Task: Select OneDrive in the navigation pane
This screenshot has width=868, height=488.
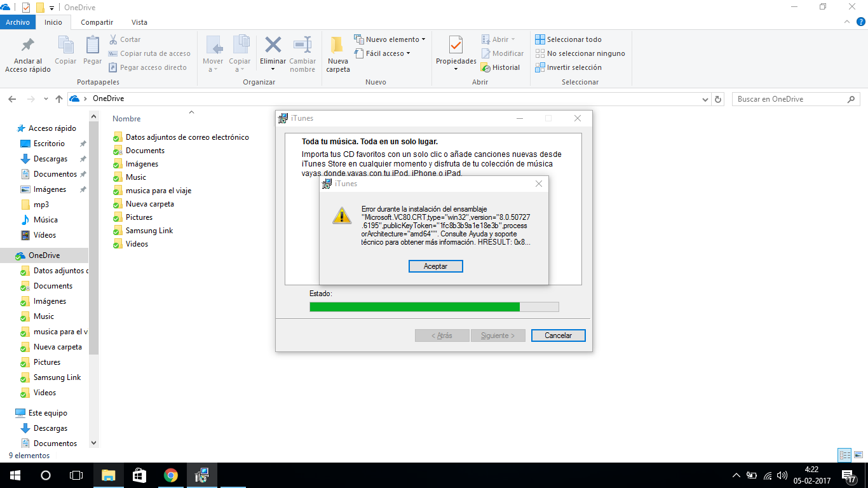Action: (44, 255)
